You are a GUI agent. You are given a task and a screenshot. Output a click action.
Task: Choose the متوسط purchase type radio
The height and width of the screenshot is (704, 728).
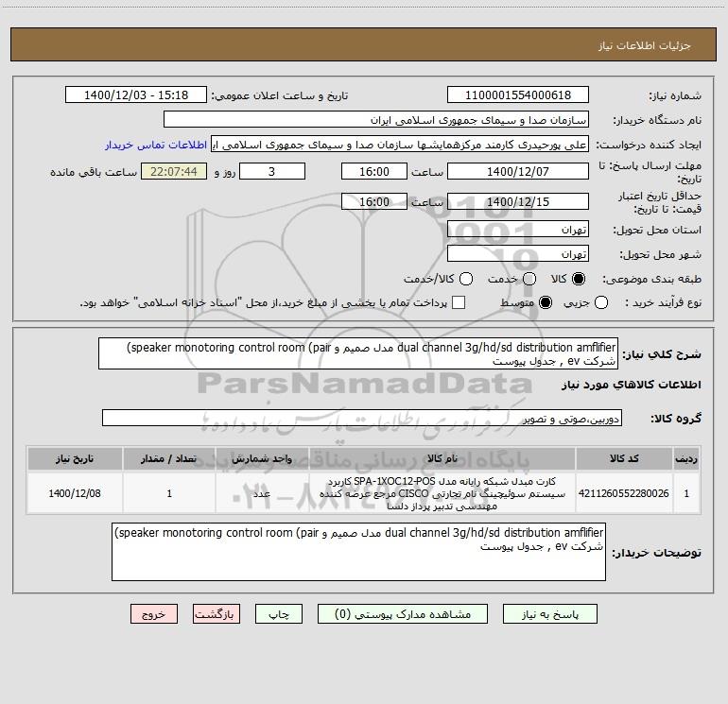pyautogui.click(x=546, y=302)
